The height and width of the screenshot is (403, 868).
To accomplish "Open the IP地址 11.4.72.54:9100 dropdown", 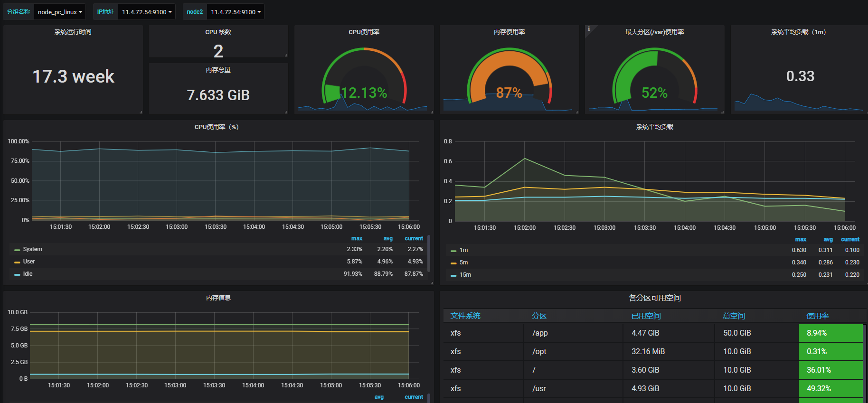I will pyautogui.click(x=146, y=12).
